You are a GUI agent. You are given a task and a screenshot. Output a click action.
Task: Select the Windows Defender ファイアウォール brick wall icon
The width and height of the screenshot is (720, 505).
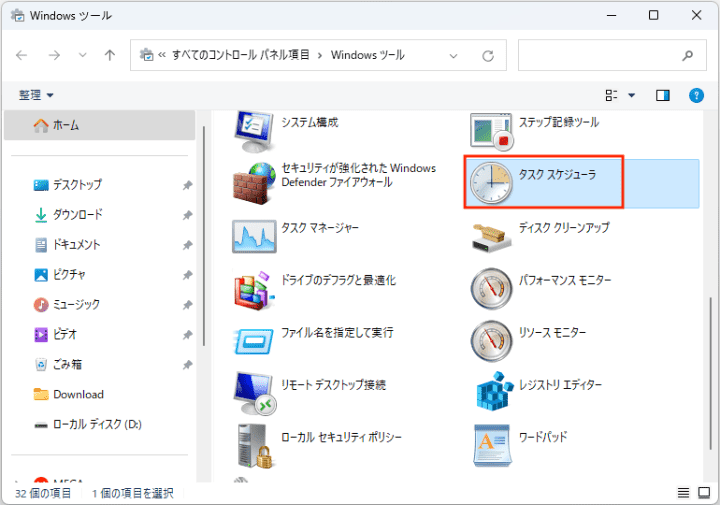point(254,184)
